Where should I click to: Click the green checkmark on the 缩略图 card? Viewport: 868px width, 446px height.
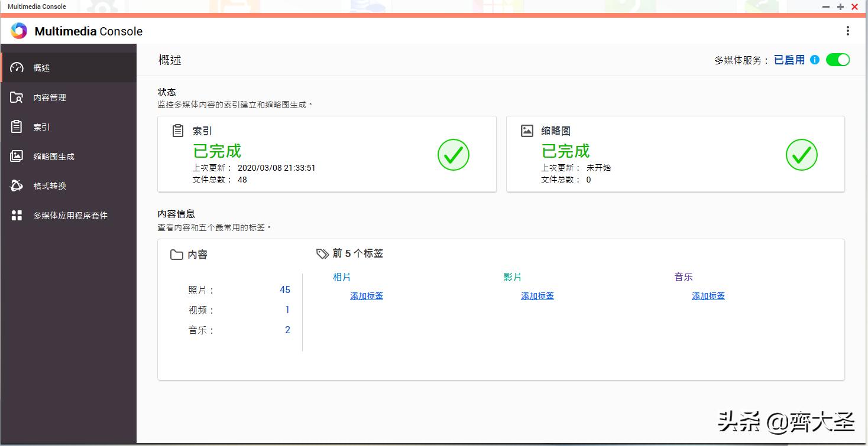[802, 154]
